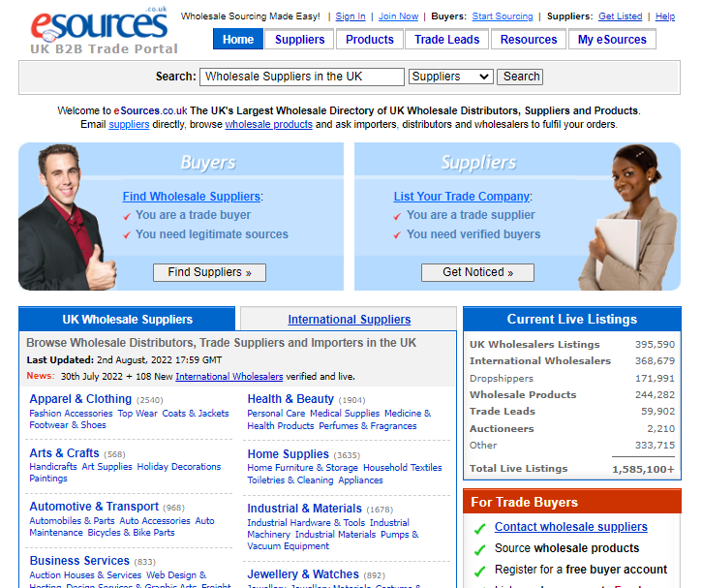The height and width of the screenshot is (588, 702).
Task: Click the Help link
Action: tap(665, 16)
